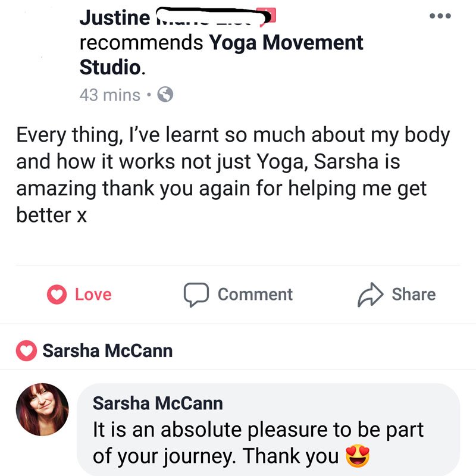Open reactor name Sarsha McCann in reactions row
Screen dimensions: 476x476
click(108, 351)
